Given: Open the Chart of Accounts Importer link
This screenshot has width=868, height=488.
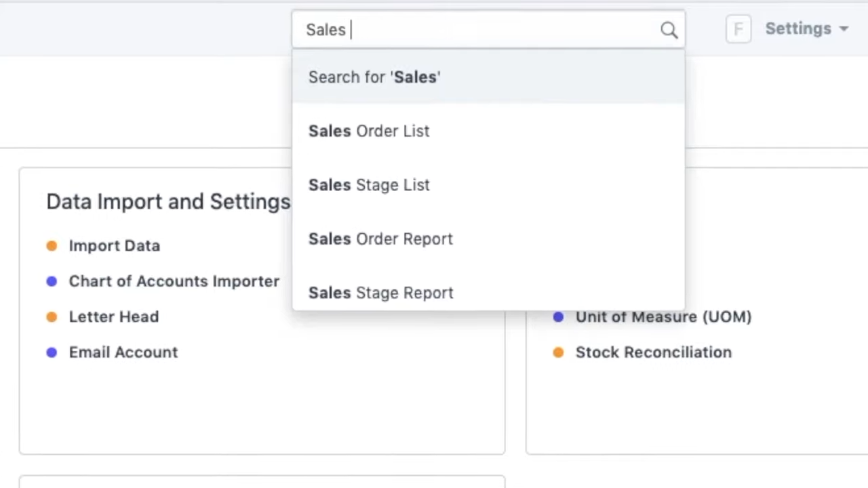Looking at the screenshot, I should [174, 281].
